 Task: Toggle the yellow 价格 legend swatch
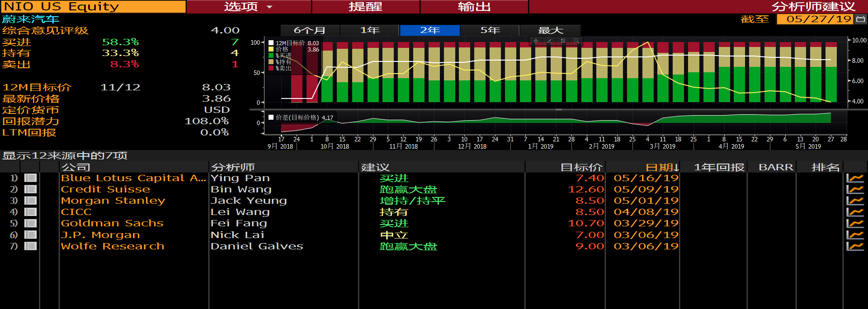click(x=271, y=49)
